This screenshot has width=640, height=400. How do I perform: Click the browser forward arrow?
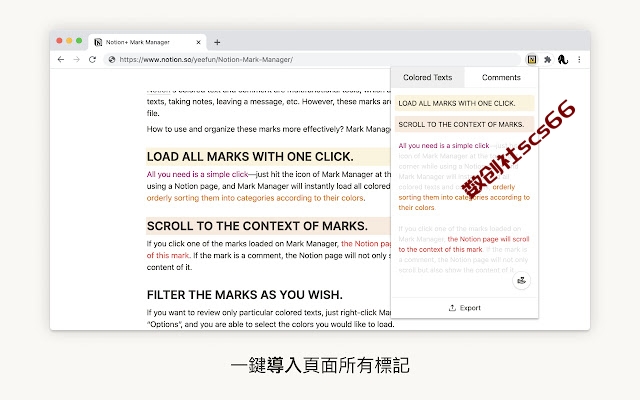click(76, 60)
